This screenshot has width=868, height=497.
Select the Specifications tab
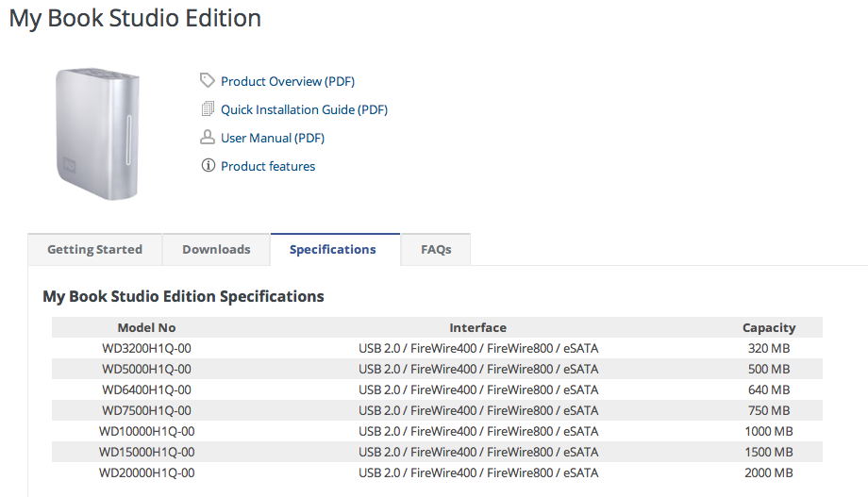[x=333, y=250]
